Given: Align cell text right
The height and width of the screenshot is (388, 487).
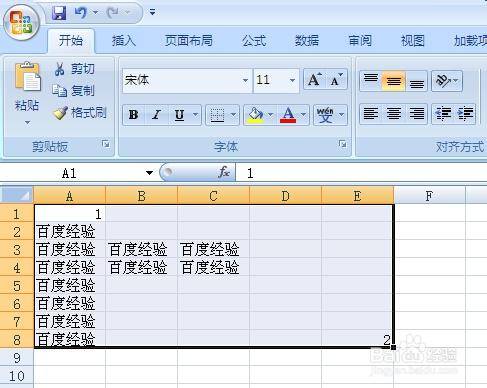Looking at the screenshot, I should tap(417, 114).
